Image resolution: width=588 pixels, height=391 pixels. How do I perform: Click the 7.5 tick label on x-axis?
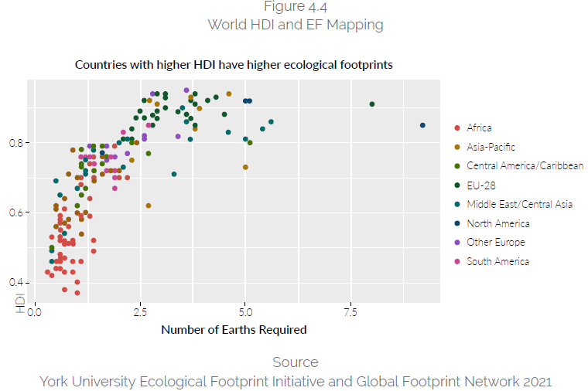point(350,312)
